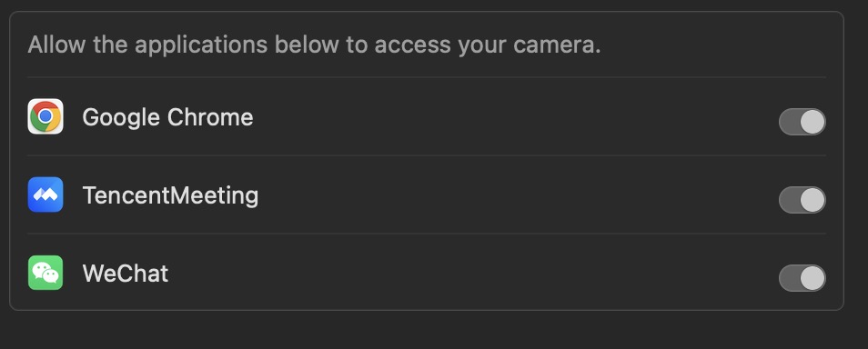Select the WeChat name label
Screen dimensions: 868x349
pyautogui.click(x=126, y=274)
